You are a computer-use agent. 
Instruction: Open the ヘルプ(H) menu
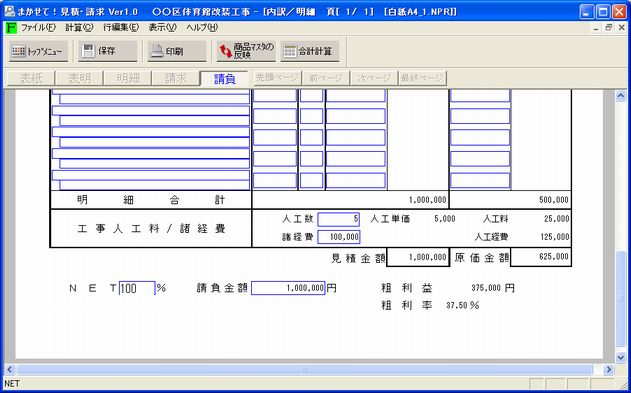(x=202, y=28)
